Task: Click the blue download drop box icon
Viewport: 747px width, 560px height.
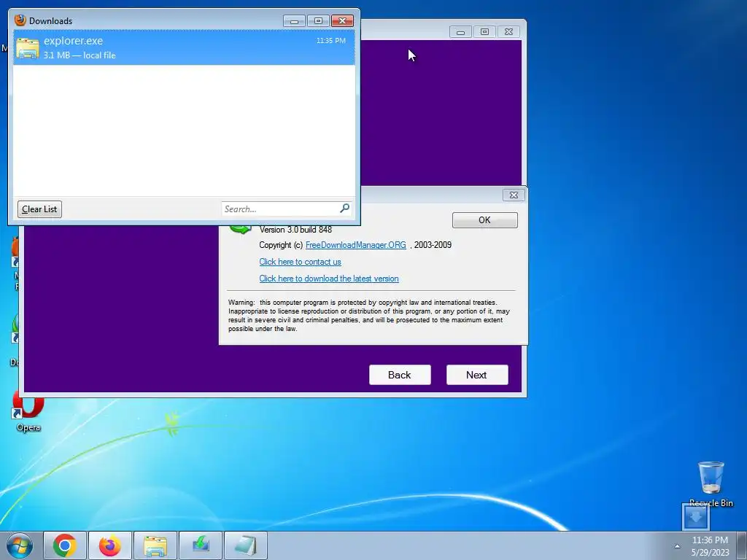Action: 696,516
